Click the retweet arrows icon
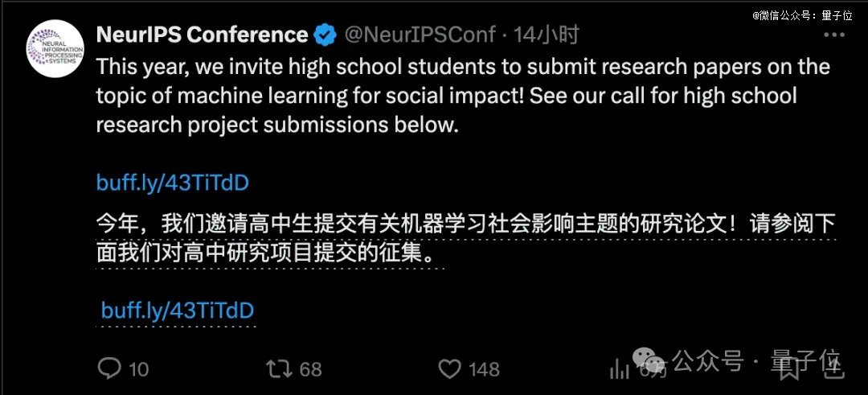868x395 pixels. [x=278, y=368]
